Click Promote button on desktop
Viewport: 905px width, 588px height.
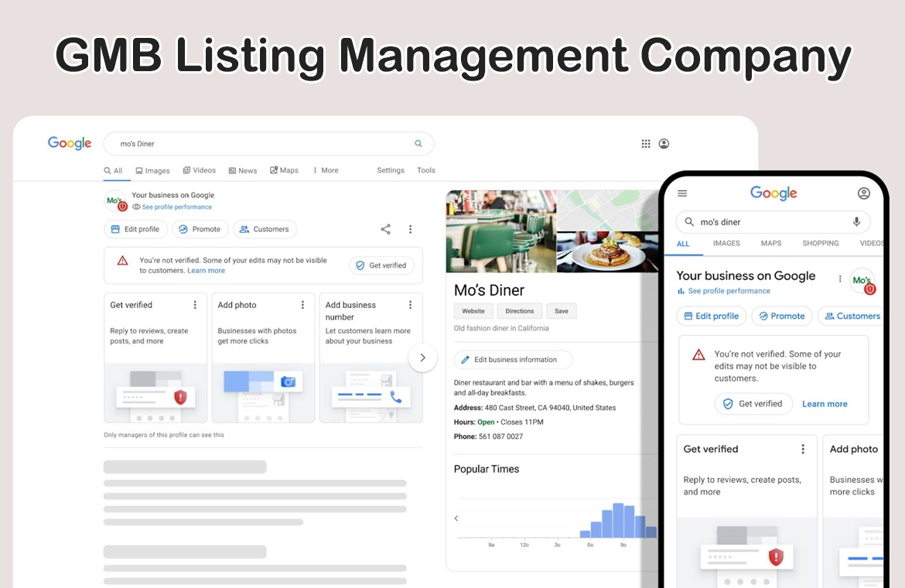click(200, 229)
